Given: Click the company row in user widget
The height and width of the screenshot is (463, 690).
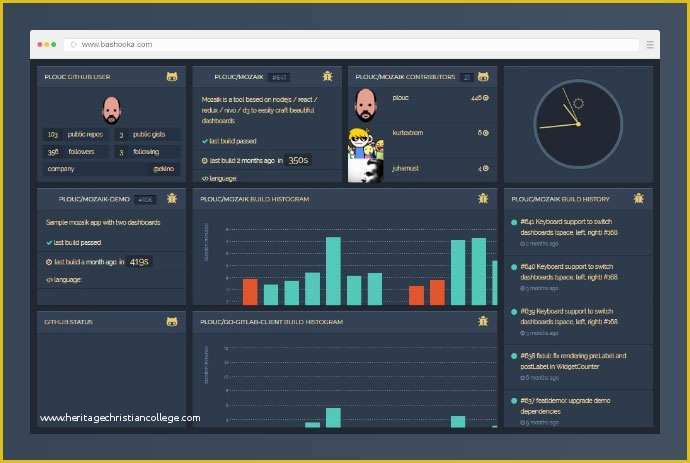Looking at the screenshot, I should 111,169.
